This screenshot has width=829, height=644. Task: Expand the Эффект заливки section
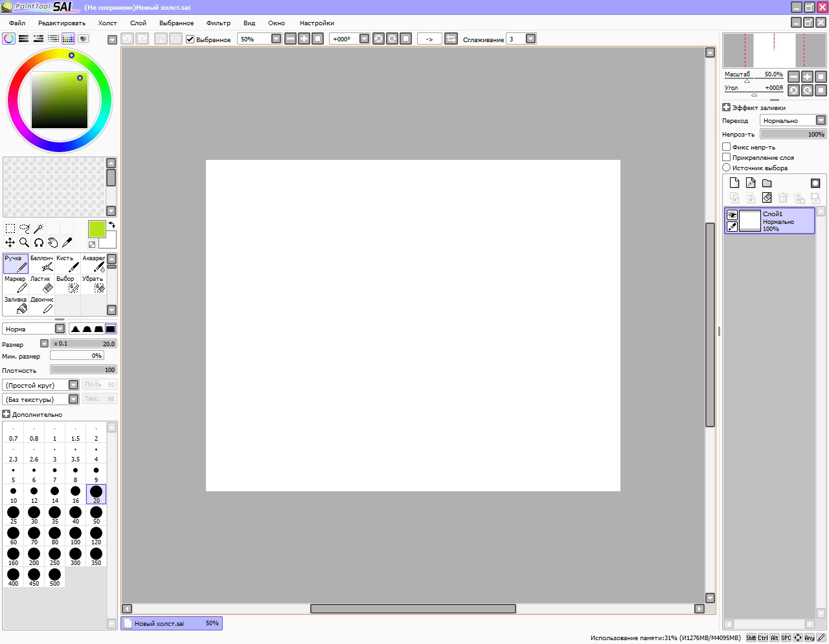pos(727,107)
